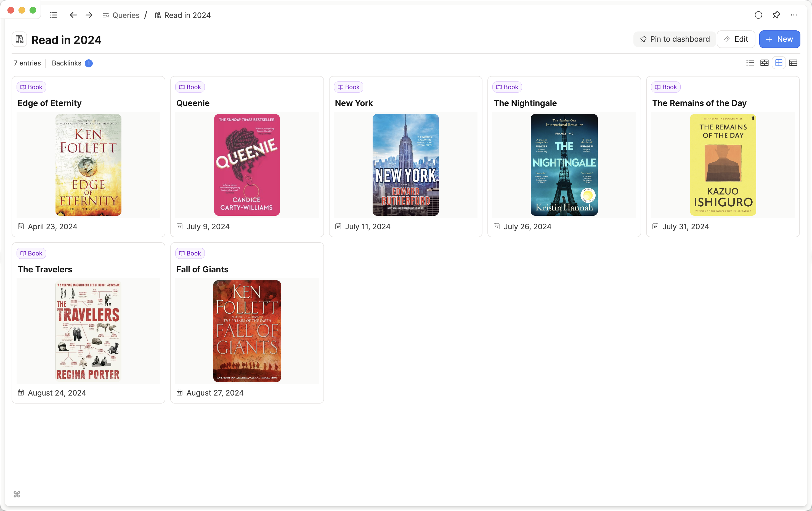
Task: Click the July 11, 2024 date
Action: pos(368,226)
